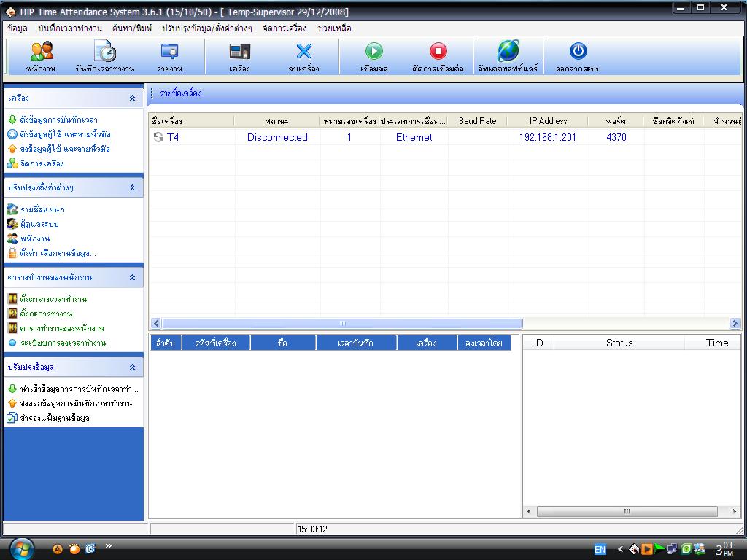Click the ออกจากระบบ power icon
747x560 pixels.
[x=578, y=51]
